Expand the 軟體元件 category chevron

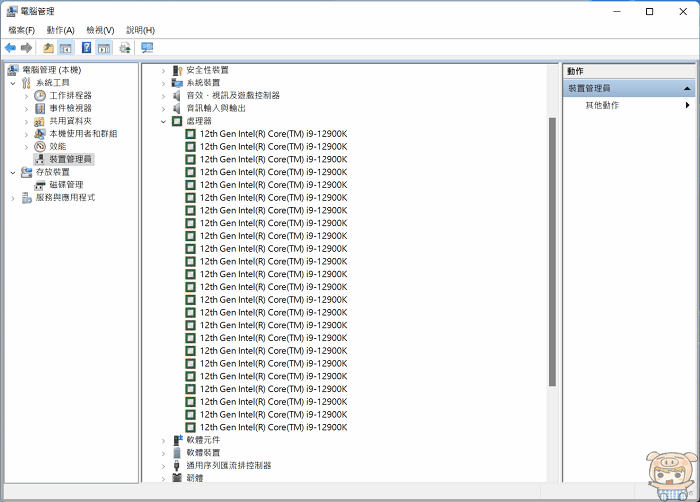coord(163,440)
